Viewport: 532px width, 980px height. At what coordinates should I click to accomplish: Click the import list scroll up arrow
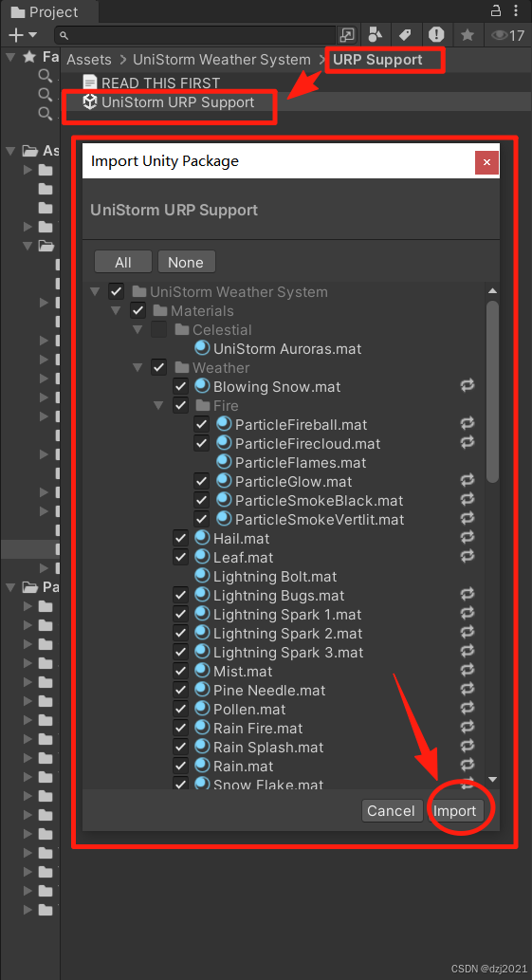[492, 290]
